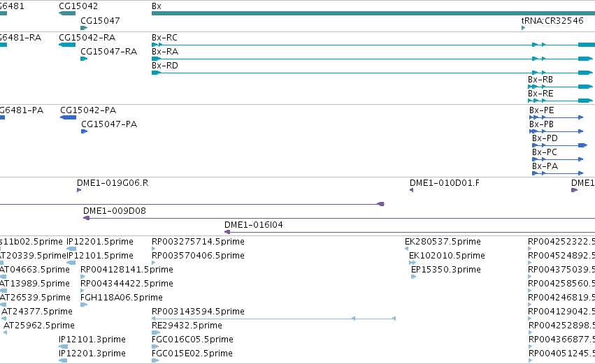Select the RP004128141.5prime label
Image resolution: width=595 pixels, height=364 pixels.
[127, 270]
